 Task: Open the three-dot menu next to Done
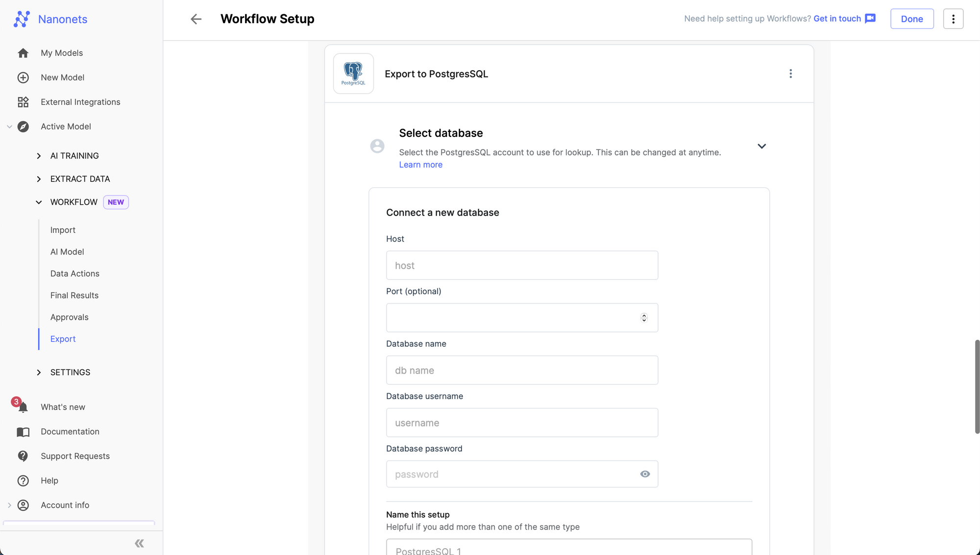pyautogui.click(x=953, y=19)
